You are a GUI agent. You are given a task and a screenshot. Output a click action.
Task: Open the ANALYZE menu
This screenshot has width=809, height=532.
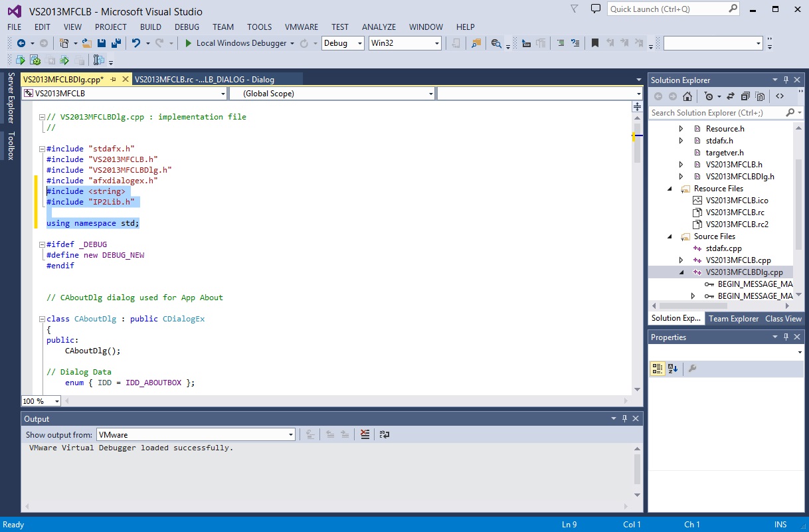click(379, 27)
